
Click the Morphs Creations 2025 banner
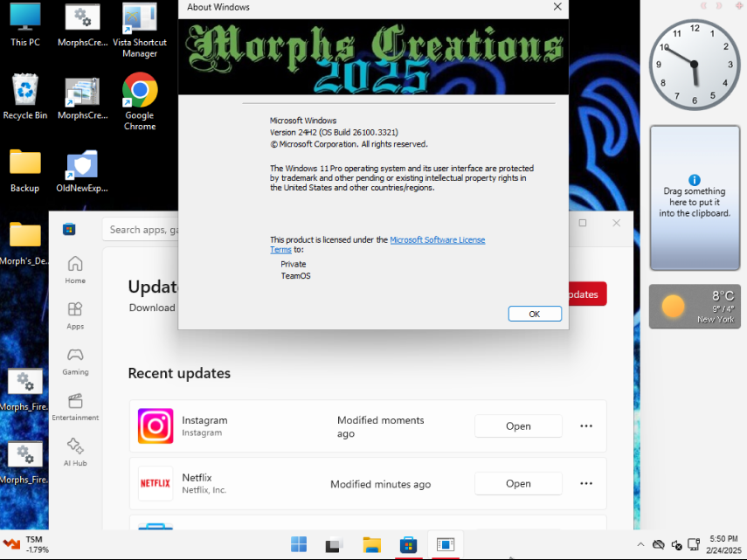[x=374, y=57]
